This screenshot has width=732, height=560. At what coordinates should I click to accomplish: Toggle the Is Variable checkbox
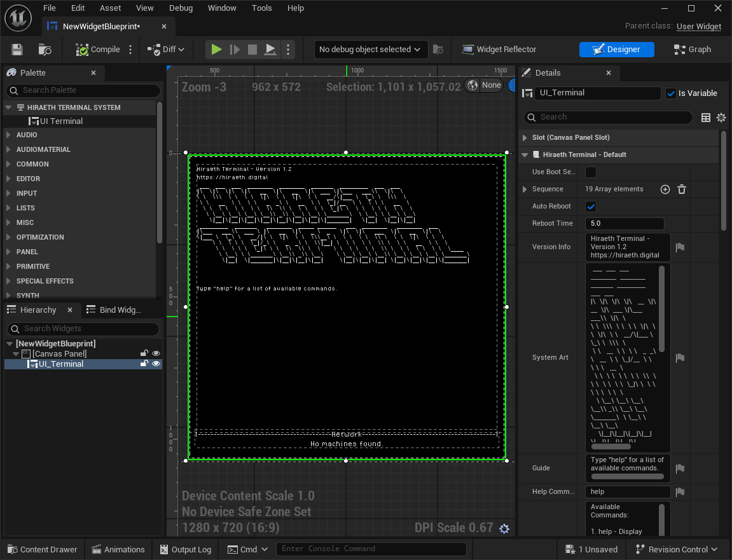coord(671,93)
